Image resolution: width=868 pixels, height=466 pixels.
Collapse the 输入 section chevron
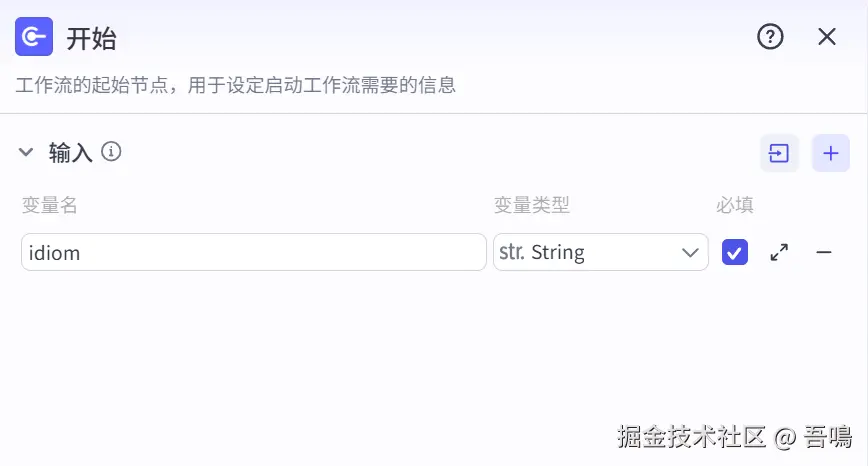click(x=26, y=153)
